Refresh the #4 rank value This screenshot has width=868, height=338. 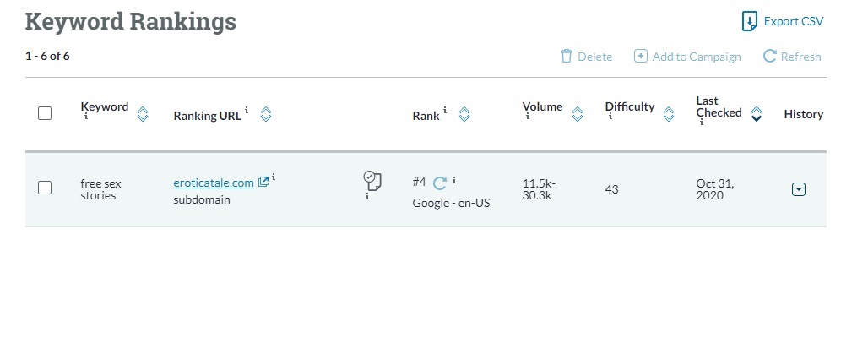[x=439, y=183]
